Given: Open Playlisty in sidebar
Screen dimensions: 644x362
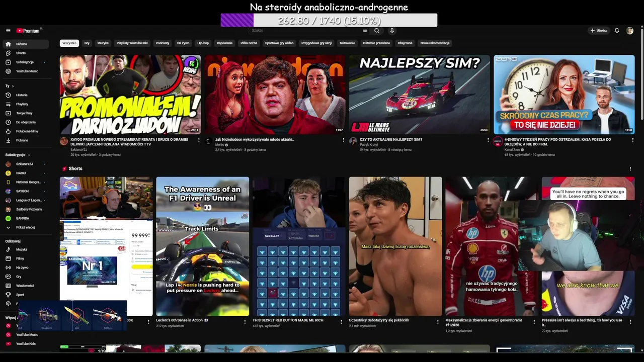Looking at the screenshot, I should tap(27, 104).
